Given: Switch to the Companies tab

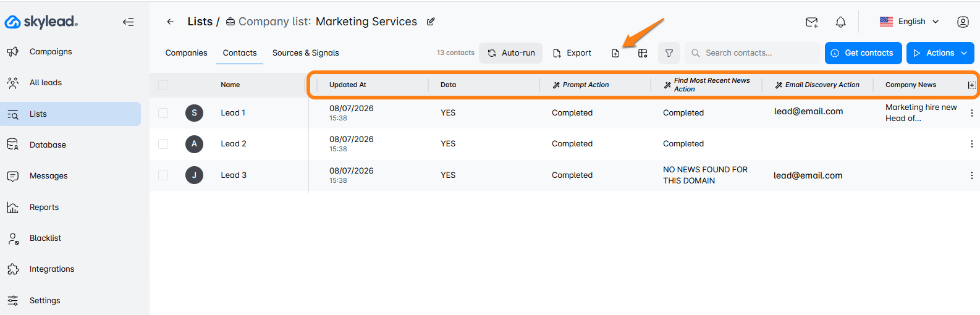Looking at the screenshot, I should (186, 53).
